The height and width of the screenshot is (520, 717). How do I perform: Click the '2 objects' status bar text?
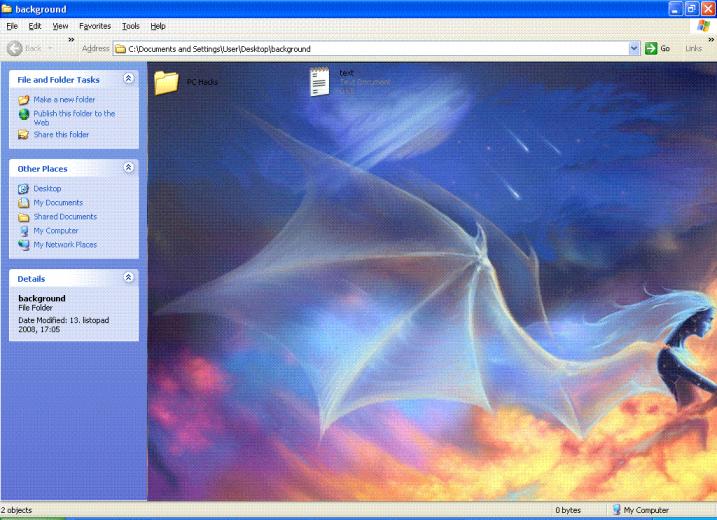click(16, 510)
